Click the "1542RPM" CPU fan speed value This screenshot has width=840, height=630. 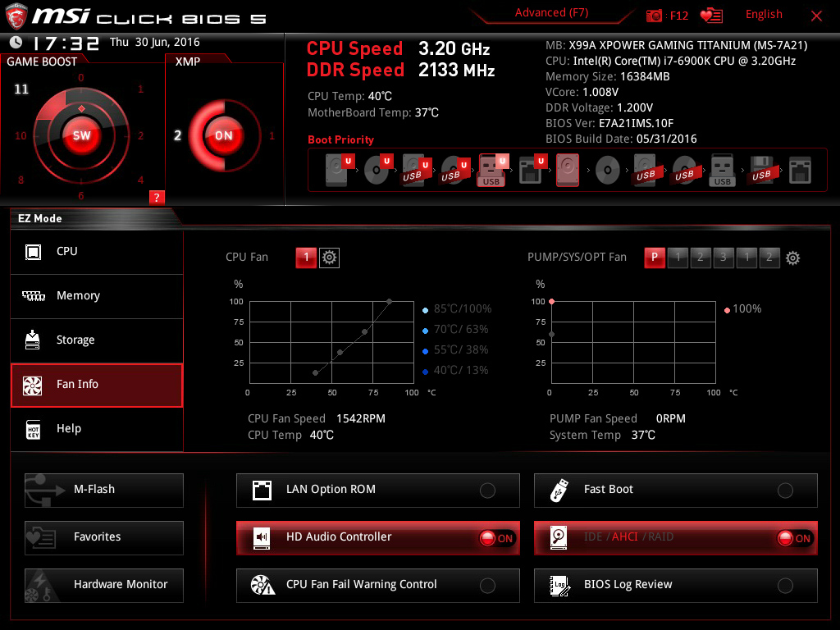click(x=361, y=418)
